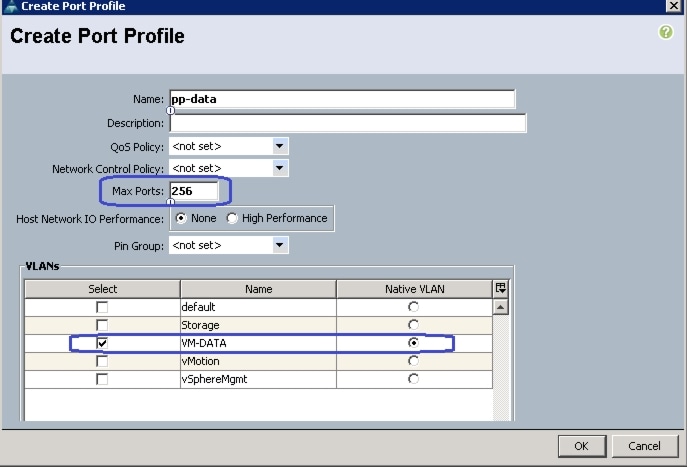The width and height of the screenshot is (687, 469).
Task: Click the VLAN table column settings icon
Action: 501,289
